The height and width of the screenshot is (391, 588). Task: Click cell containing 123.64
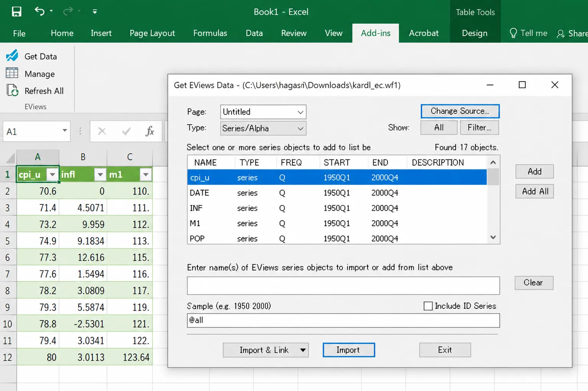(x=130, y=357)
